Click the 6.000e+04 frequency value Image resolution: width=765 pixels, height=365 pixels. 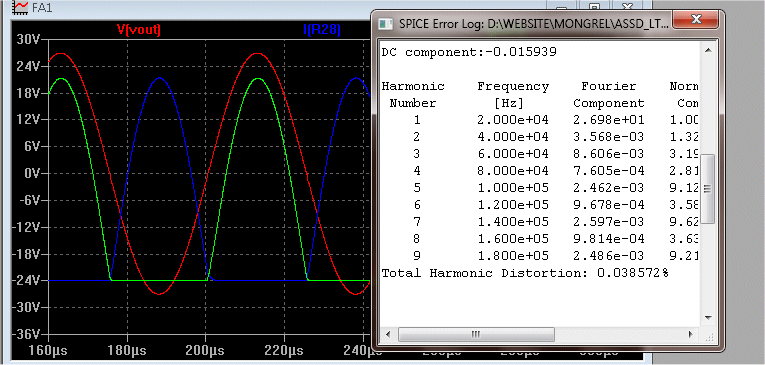[x=513, y=154]
